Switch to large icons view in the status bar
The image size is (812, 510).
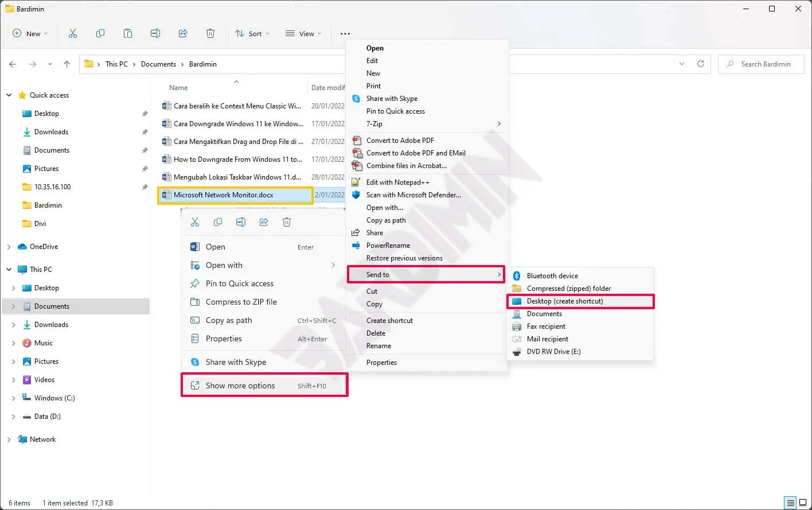pyautogui.click(x=803, y=503)
